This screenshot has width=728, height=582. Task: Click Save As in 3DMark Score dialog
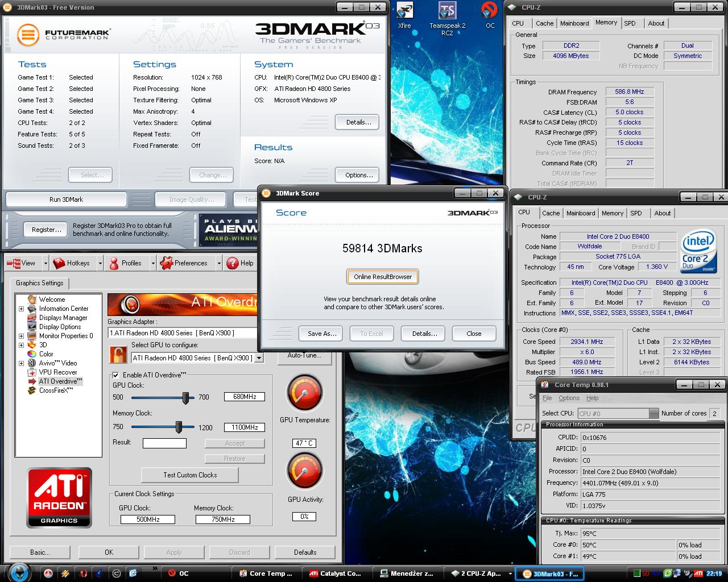click(322, 334)
